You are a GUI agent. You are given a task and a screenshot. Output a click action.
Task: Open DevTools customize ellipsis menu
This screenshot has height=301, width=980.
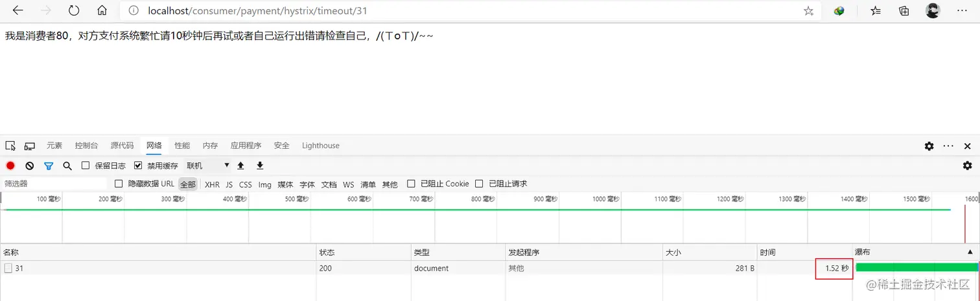coord(948,146)
